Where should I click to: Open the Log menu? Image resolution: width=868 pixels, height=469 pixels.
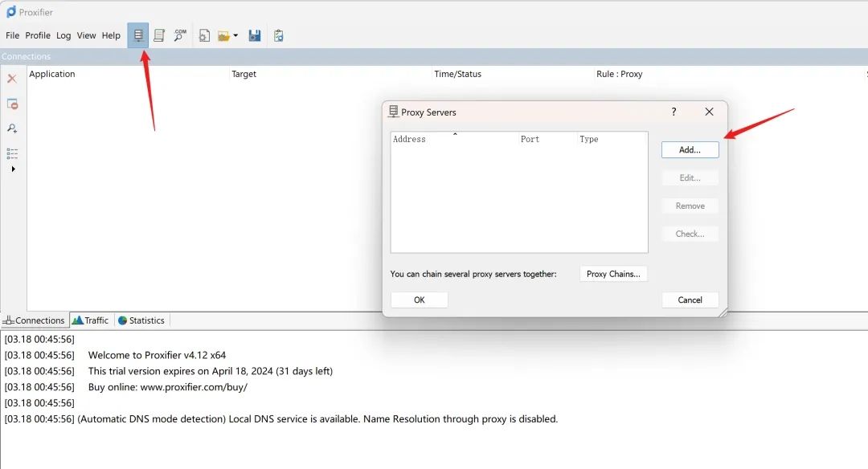coord(63,35)
